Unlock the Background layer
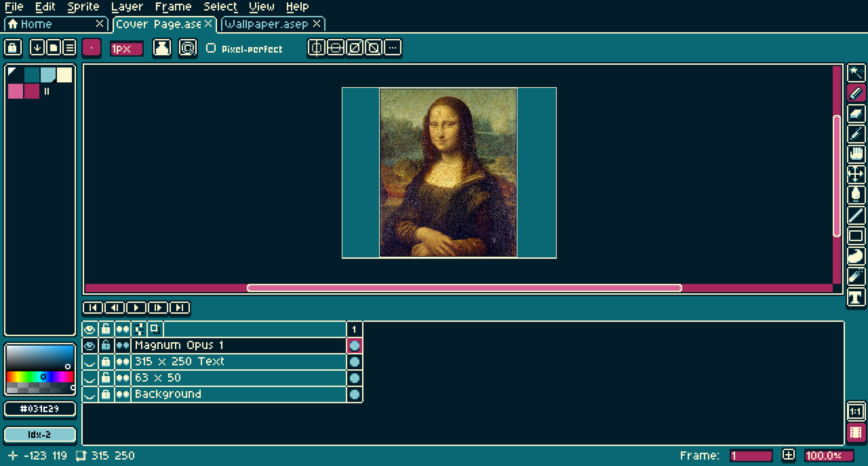Viewport: 868px width, 466px height. pos(106,394)
